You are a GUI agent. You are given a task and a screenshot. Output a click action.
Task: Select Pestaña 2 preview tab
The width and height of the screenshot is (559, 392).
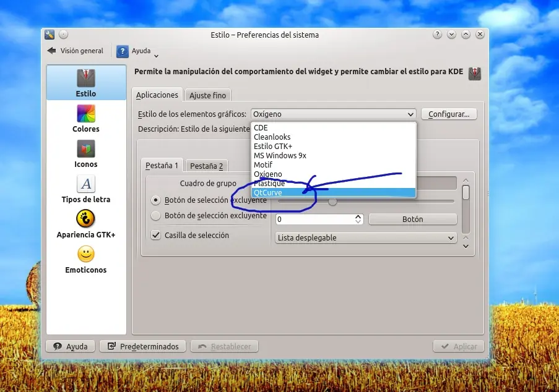pos(206,166)
